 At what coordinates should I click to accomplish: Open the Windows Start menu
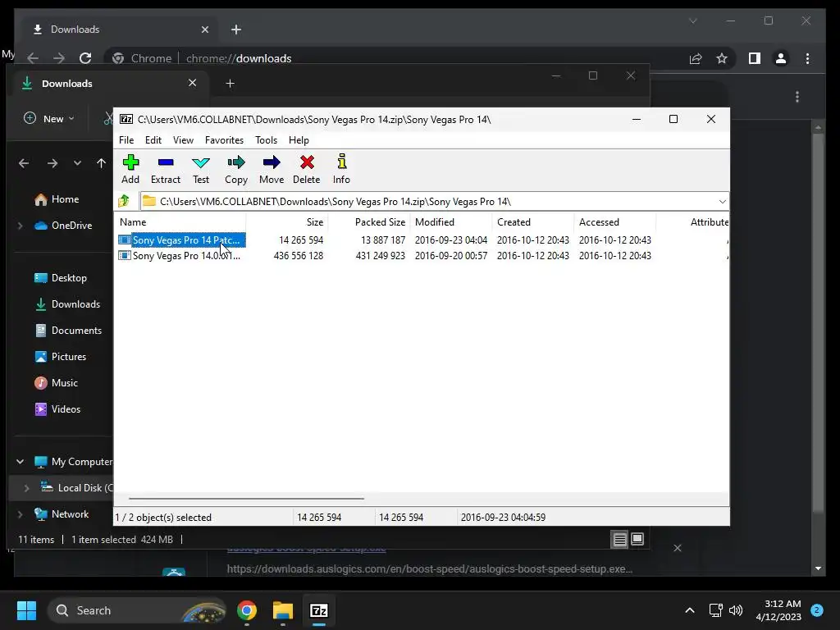(x=26, y=610)
